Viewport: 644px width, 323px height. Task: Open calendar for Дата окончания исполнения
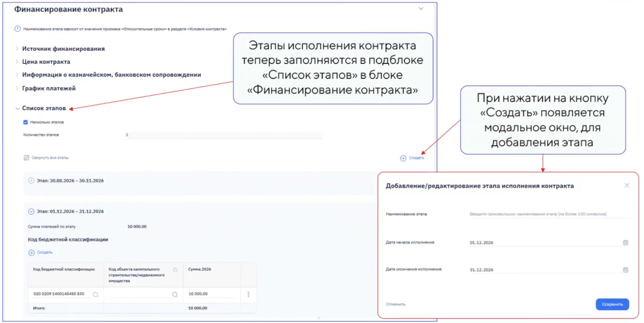625,270
